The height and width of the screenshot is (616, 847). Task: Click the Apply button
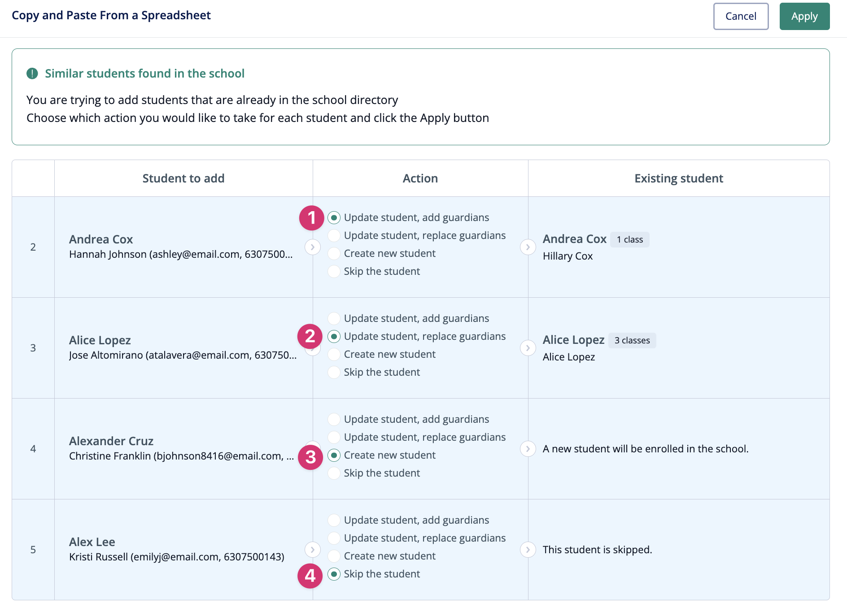click(x=804, y=16)
